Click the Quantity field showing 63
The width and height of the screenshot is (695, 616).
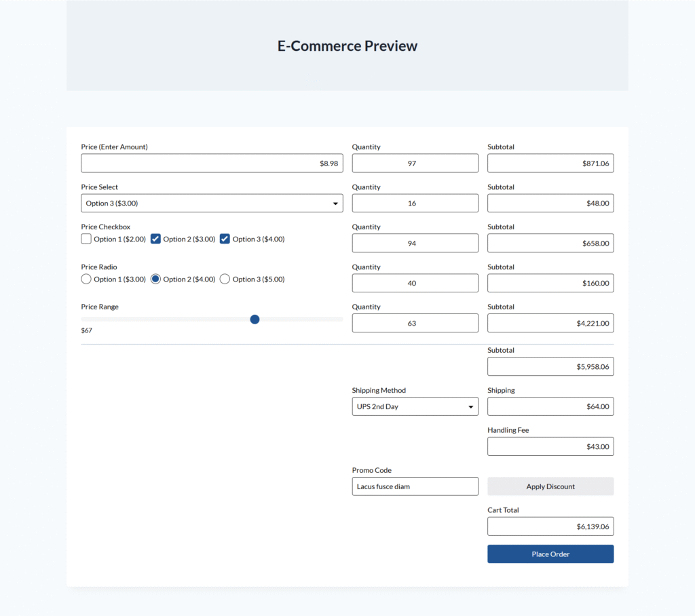[x=415, y=323]
